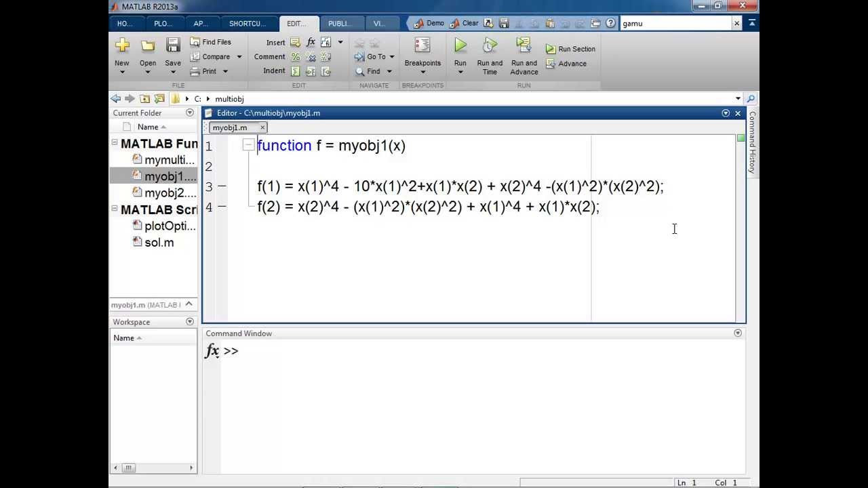Viewport: 868px width, 488px height.
Task: Click the green Run icon
Action: click(460, 45)
